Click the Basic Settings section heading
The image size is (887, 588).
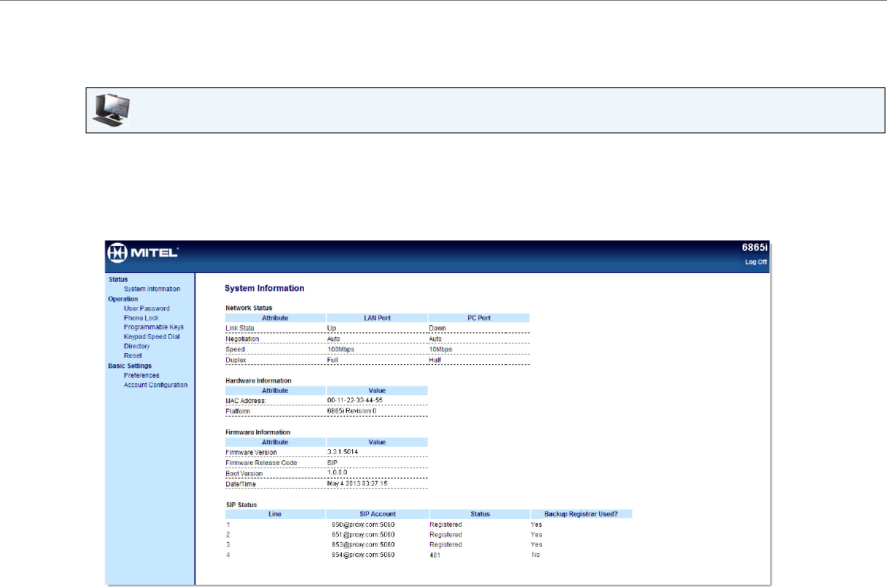[x=129, y=366]
